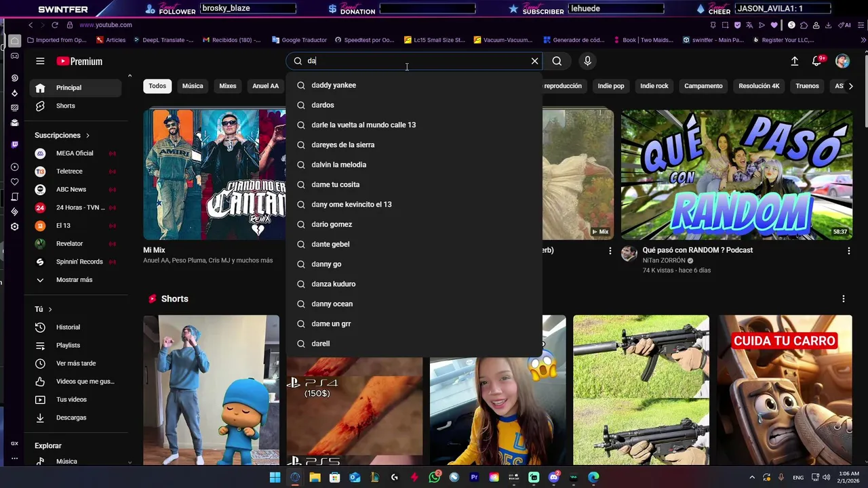Open the create/upload video icon
868x488 pixels.
coord(794,61)
